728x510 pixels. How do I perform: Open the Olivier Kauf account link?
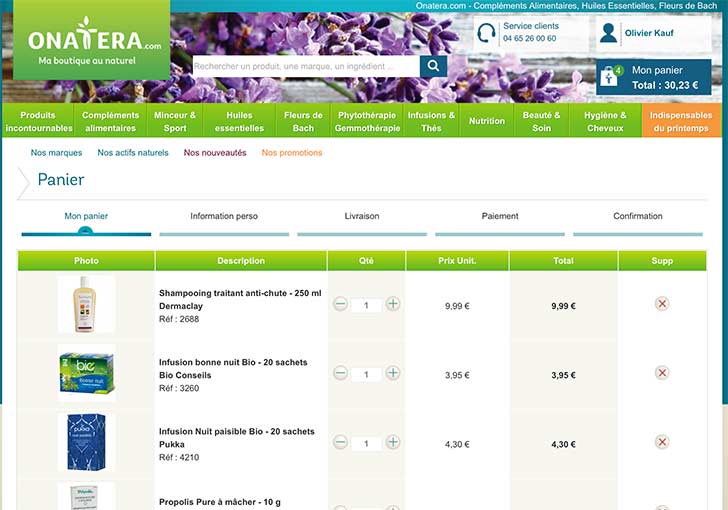click(x=649, y=33)
